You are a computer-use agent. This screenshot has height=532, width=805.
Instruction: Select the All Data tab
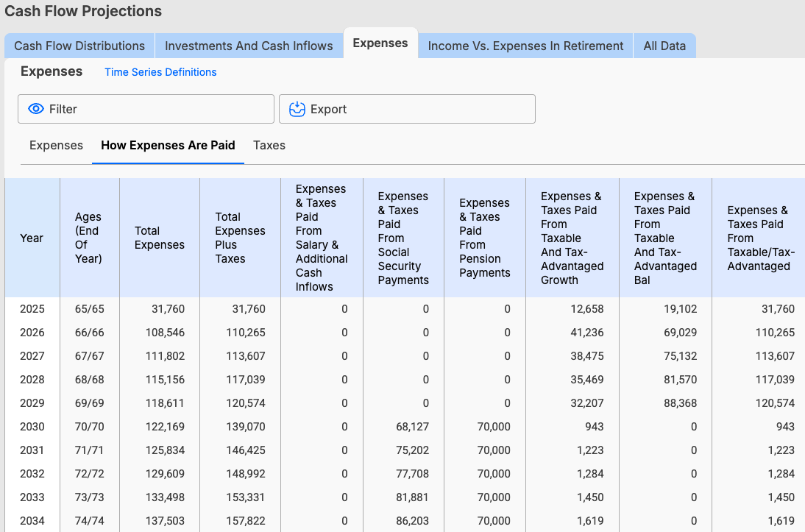pyautogui.click(x=664, y=46)
